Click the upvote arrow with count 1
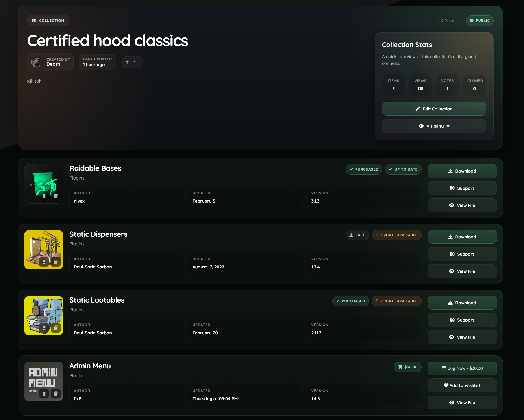524x420 pixels. (132, 62)
